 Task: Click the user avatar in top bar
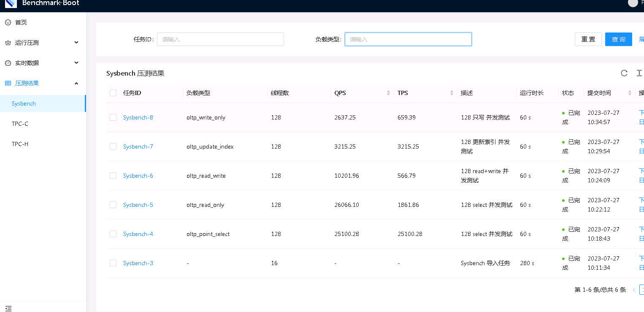(x=633, y=3)
